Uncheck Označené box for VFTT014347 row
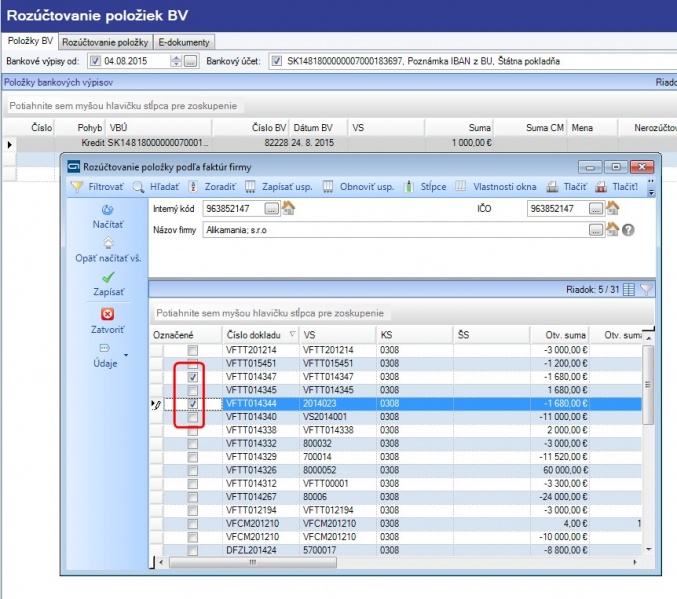Viewport: 677px width, 599px height. tap(193, 376)
